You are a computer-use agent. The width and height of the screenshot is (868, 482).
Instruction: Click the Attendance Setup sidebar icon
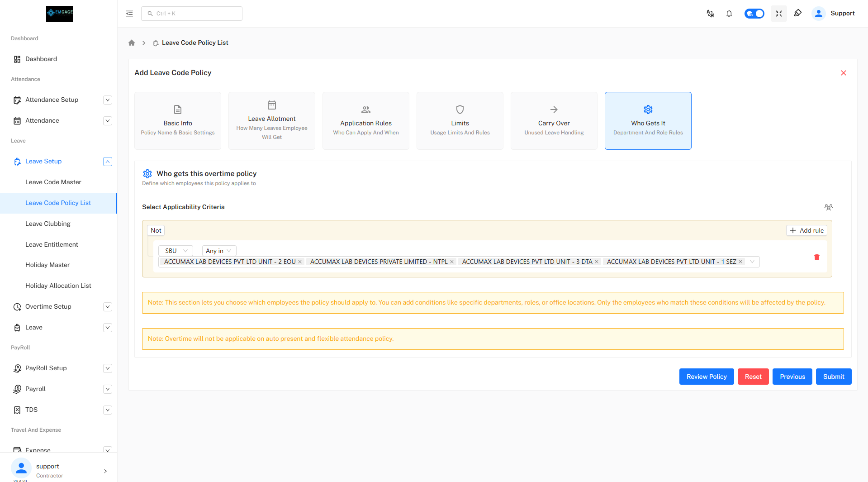(17, 100)
